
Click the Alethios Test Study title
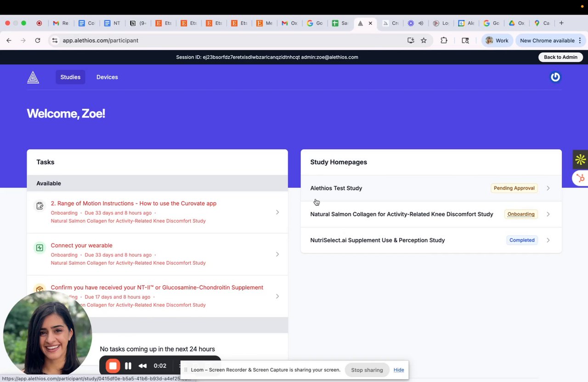(x=336, y=188)
